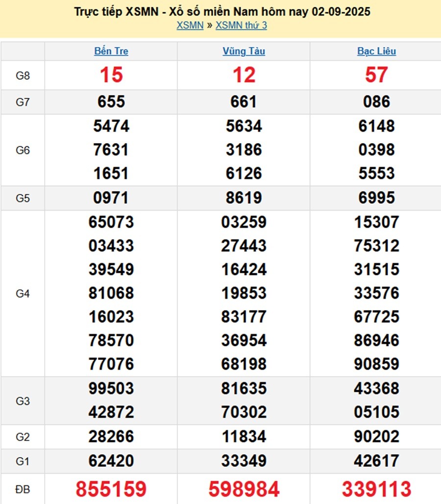Click Bạc Liêu G8 number 57
This screenshot has width=441, height=504.
click(x=376, y=75)
